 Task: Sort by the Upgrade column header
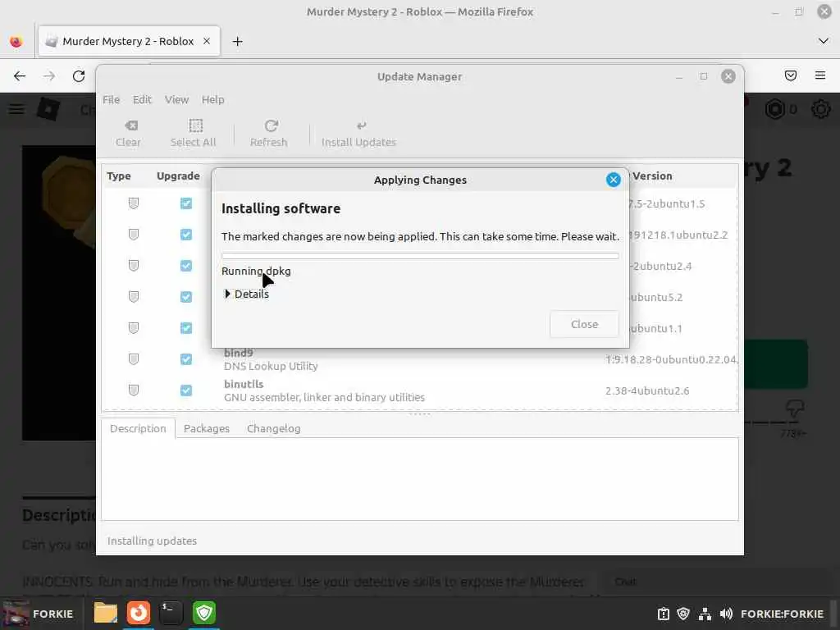click(178, 176)
